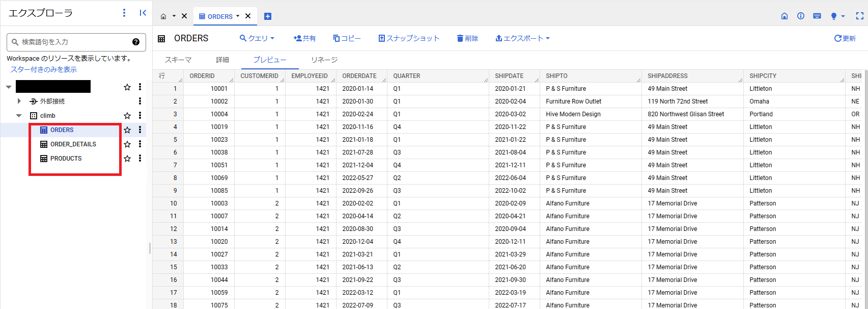The width and height of the screenshot is (868, 309).
Task: Open Explorer panel more options menu
Action: [x=125, y=13]
